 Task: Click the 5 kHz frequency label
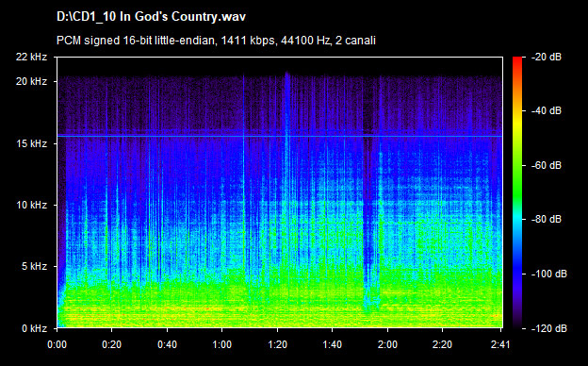click(x=35, y=267)
